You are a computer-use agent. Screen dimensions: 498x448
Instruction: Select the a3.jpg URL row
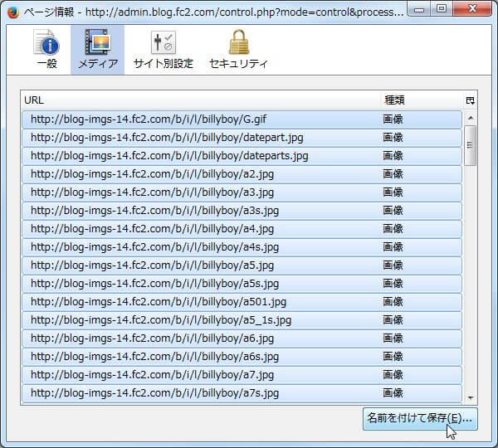click(242, 192)
